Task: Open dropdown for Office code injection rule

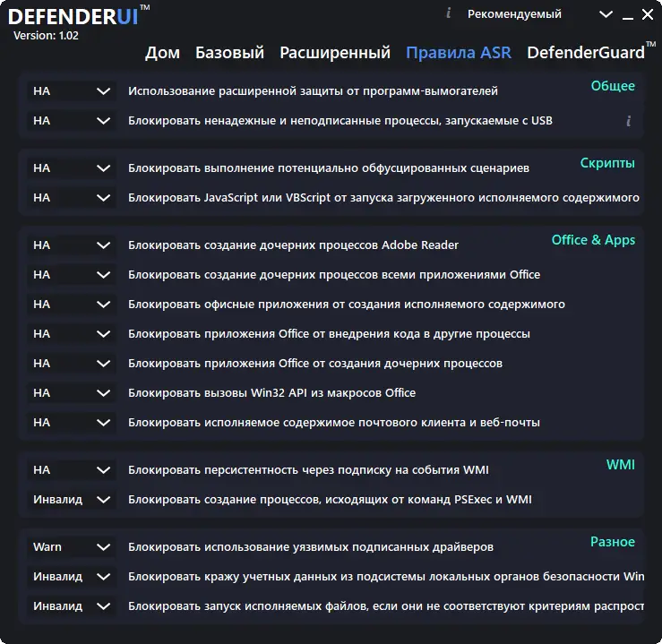Action: coord(72,334)
